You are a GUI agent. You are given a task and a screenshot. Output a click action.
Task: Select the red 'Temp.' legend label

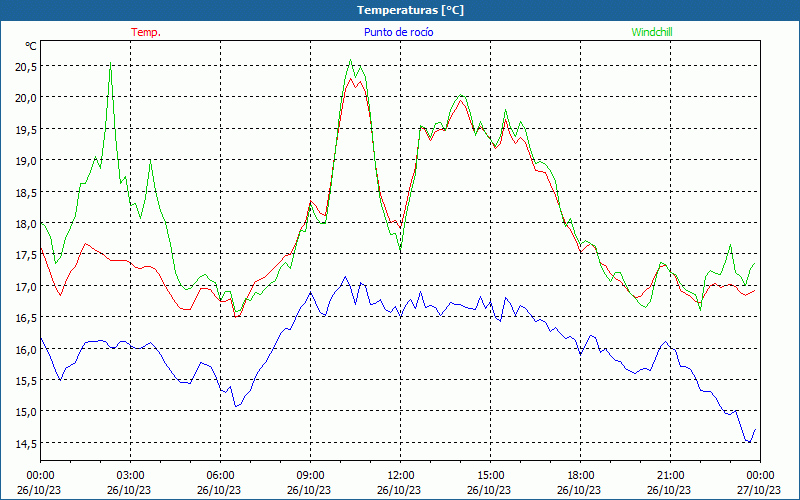146,32
